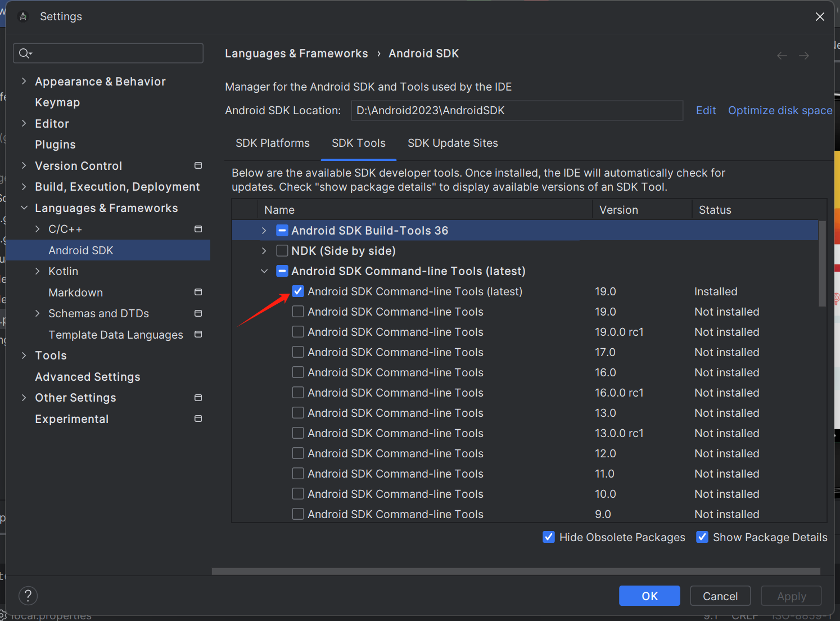Click the settings search input field
The image size is (840, 621).
(108, 53)
